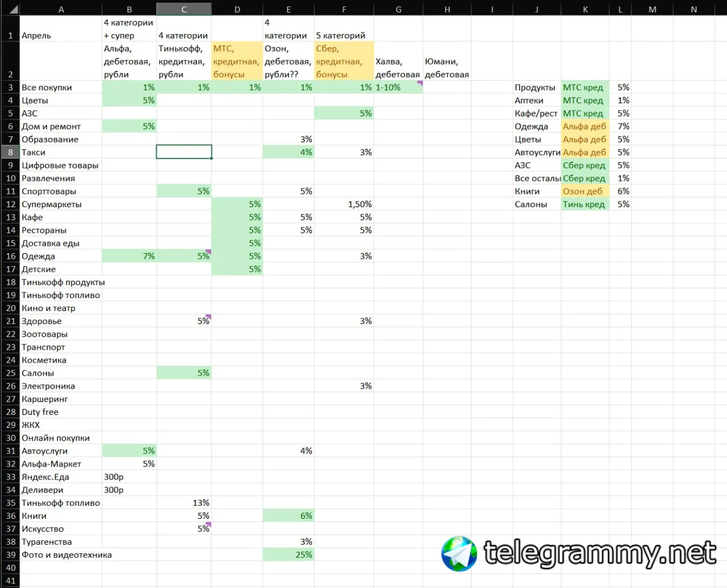727x588 pixels.
Task: Select row 8 header
Action: coord(10,152)
